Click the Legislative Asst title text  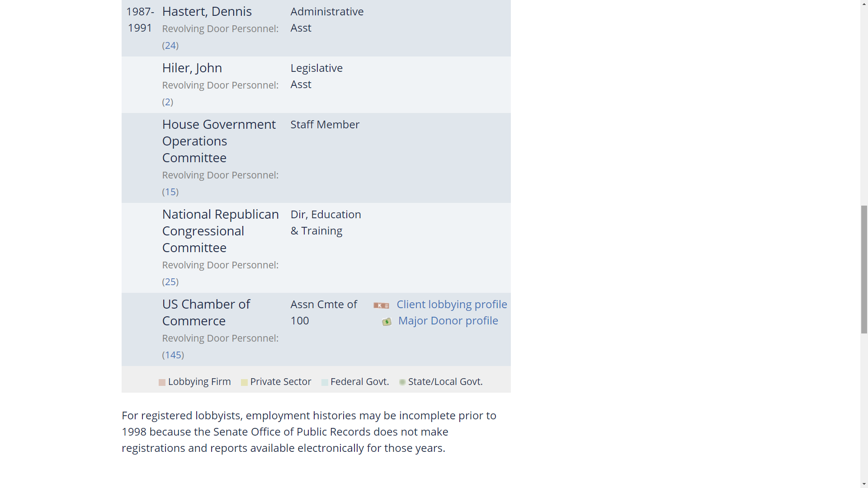tap(316, 76)
